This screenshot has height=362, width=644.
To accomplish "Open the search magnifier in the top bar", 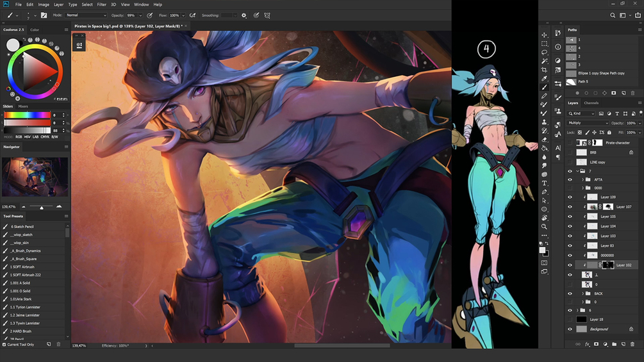I will pyautogui.click(x=613, y=15).
